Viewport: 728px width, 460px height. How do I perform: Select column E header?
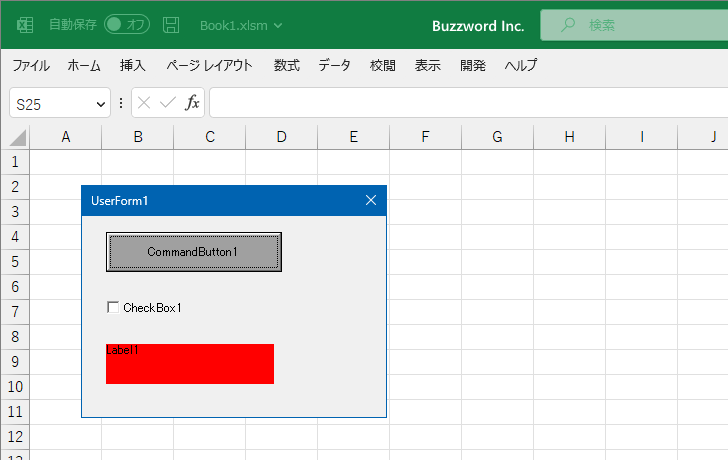354,137
